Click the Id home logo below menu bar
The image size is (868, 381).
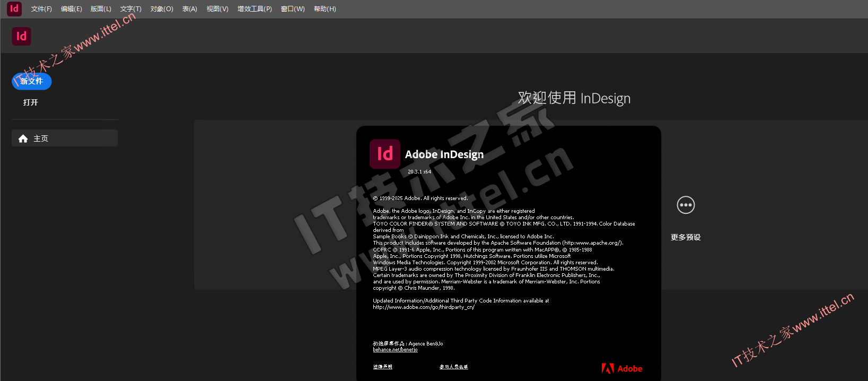(21, 36)
